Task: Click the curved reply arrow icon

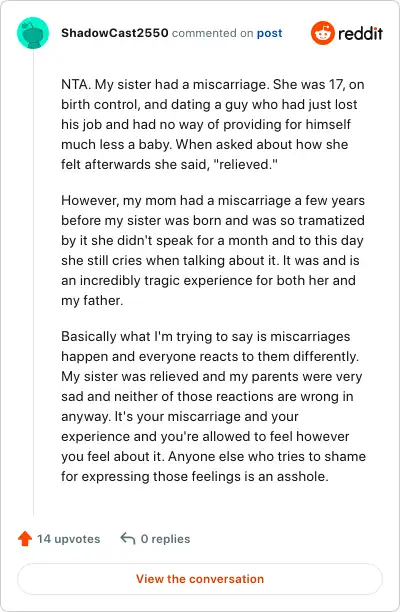Action: pos(128,538)
